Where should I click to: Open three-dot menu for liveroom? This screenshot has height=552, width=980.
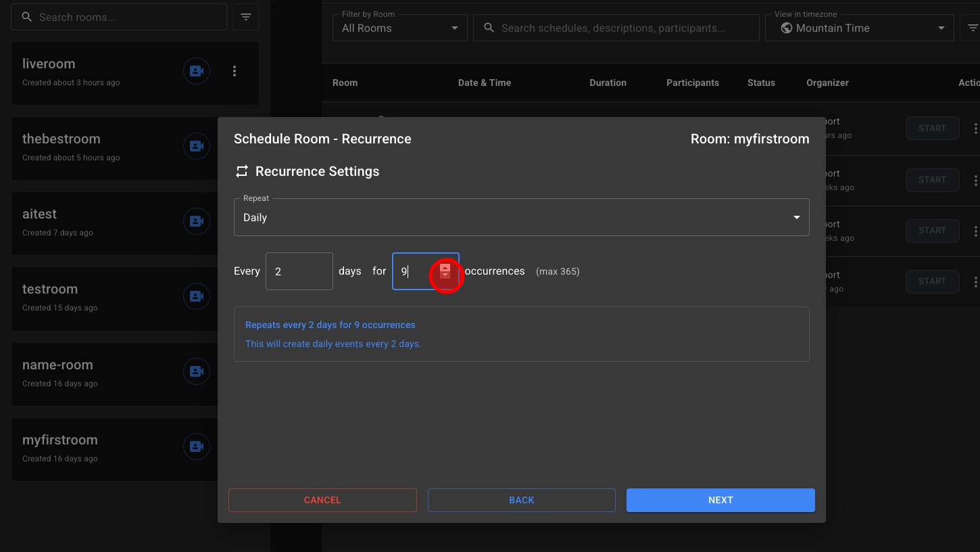(x=235, y=71)
